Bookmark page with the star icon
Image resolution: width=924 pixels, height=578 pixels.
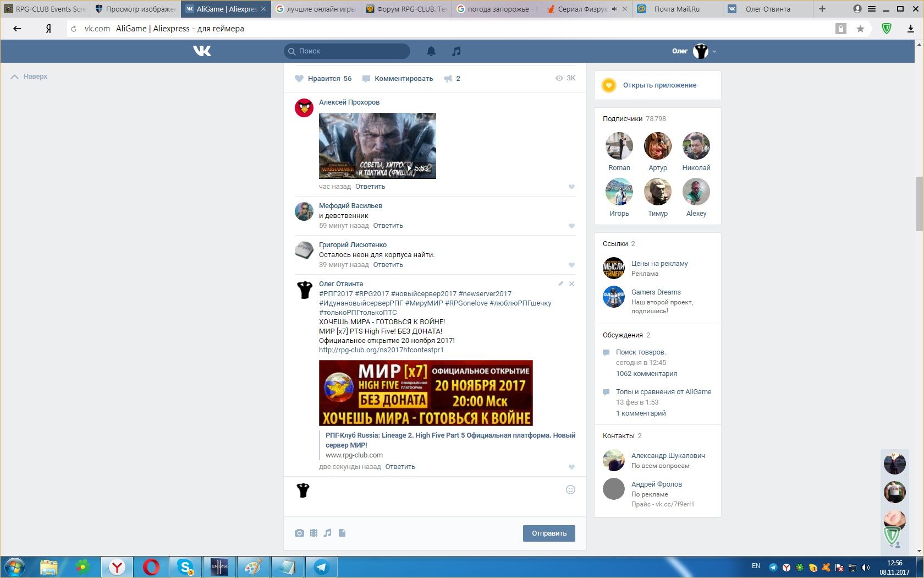[x=860, y=29]
